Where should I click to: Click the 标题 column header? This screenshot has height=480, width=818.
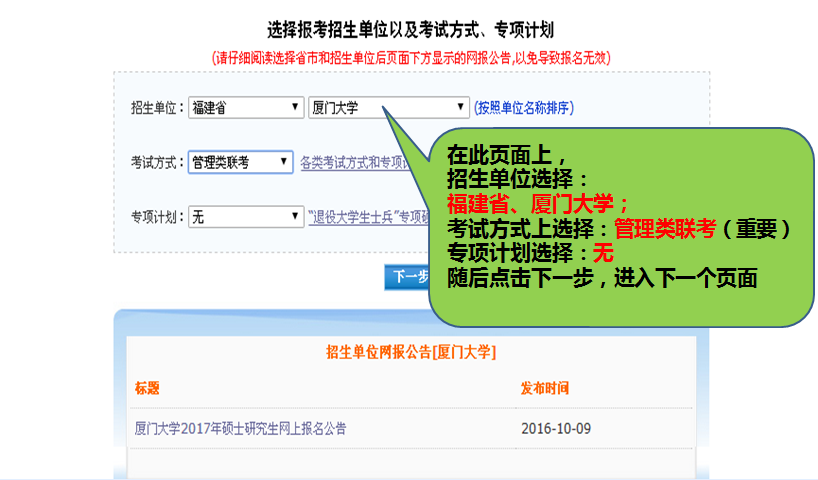(147, 388)
